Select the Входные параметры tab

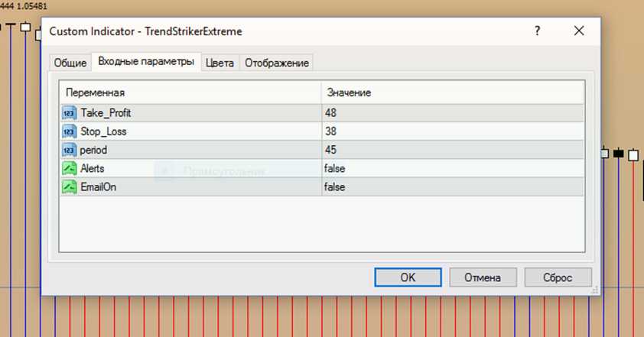tap(145, 62)
